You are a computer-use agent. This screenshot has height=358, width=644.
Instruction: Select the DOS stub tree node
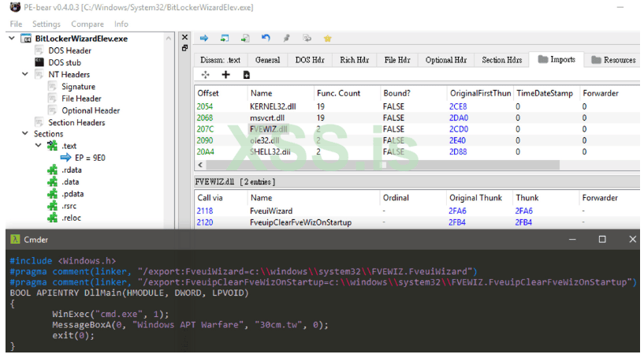tap(64, 62)
